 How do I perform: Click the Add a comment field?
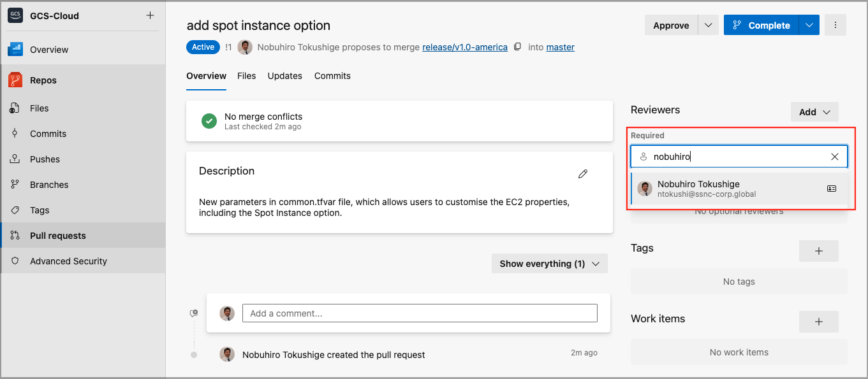coord(419,313)
